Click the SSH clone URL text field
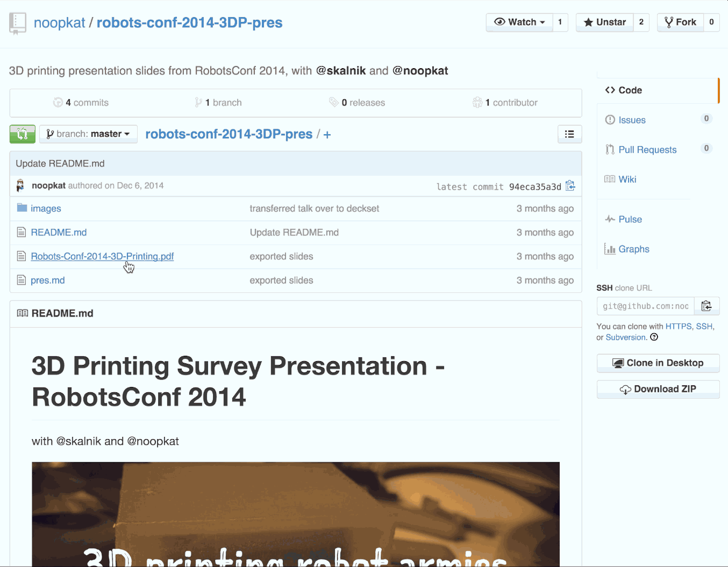Screen dimensions: 728x567 (x=645, y=306)
